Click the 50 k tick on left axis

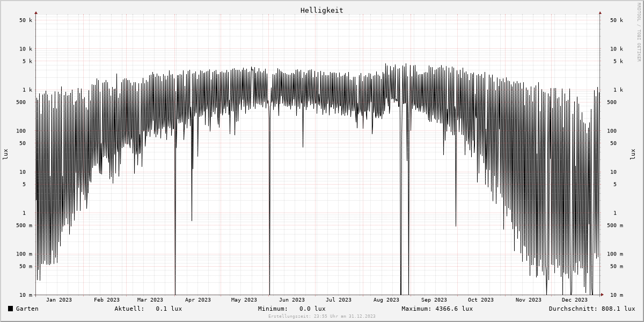(x=26, y=20)
